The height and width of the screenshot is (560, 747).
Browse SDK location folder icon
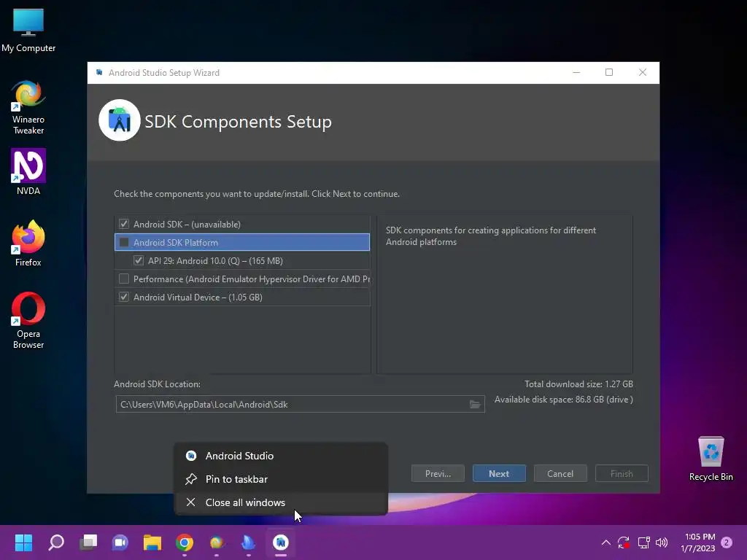click(x=475, y=404)
